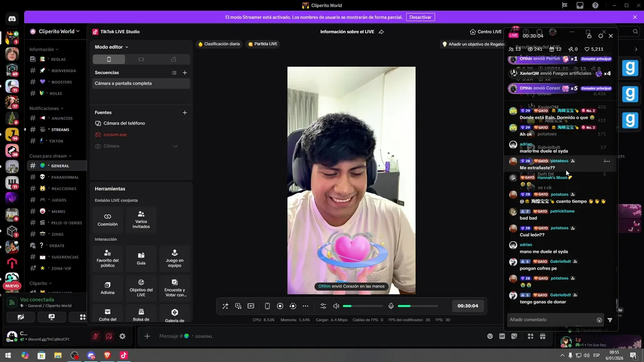Toggle the chat panel lock icon
Viewport: 644px width, 362px height.
click(588, 36)
